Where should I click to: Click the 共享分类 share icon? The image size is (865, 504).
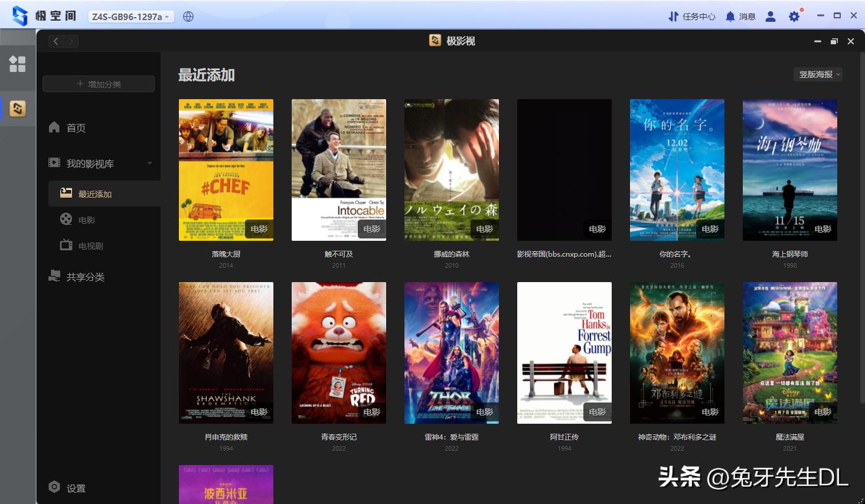[54, 276]
